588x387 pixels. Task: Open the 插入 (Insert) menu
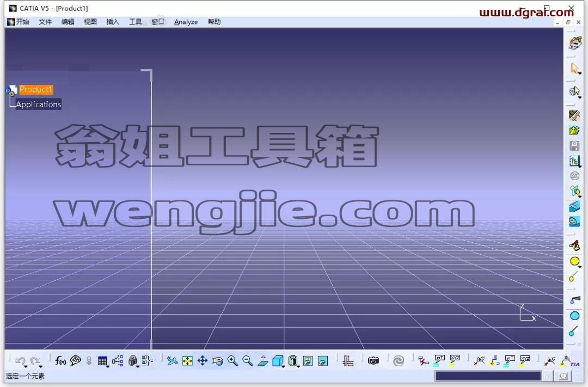pyautogui.click(x=113, y=22)
